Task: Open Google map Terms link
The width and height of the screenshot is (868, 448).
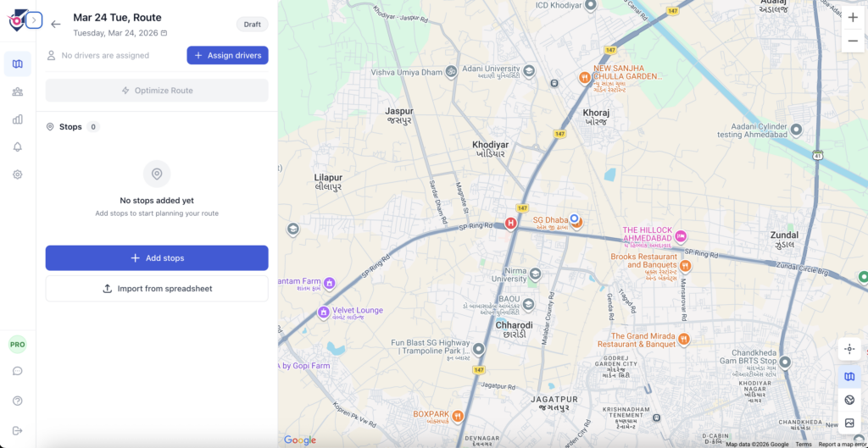Action: pos(804,444)
